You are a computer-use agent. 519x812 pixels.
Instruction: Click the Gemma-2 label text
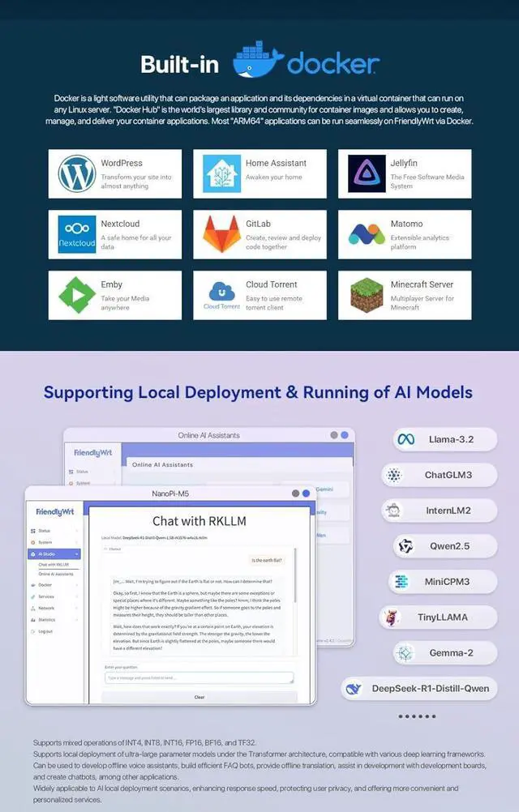point(451,653)
